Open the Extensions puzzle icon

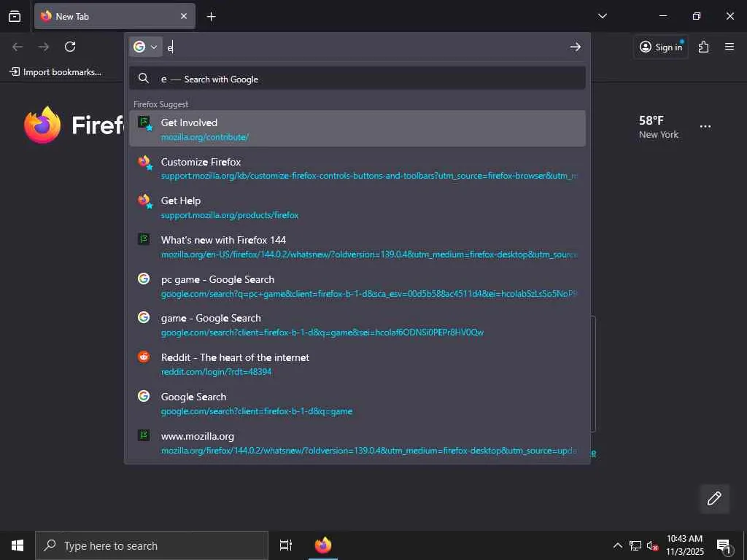[704, 47]
